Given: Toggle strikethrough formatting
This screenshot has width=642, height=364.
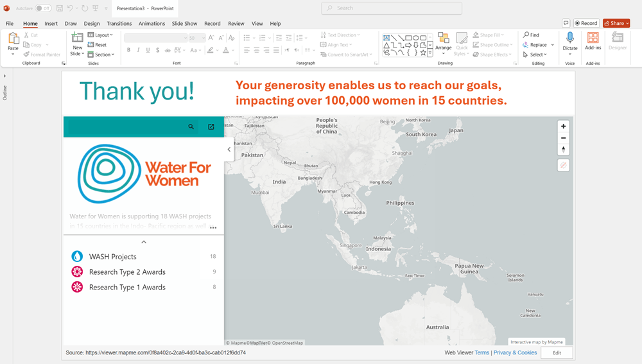Looking at the screenshot, I should [x=168, y=50].
